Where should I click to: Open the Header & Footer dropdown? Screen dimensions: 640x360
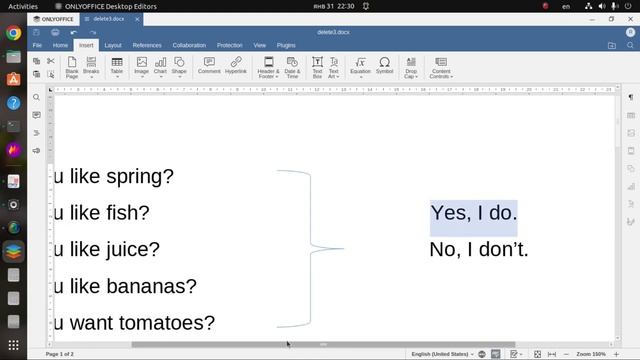point(268,67)
